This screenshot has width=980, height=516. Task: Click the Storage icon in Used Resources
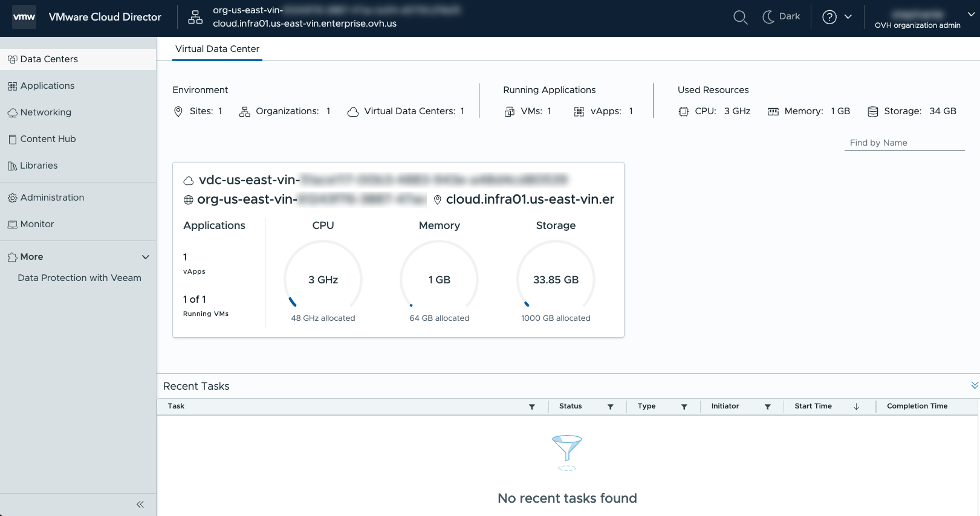click(873, 112)
